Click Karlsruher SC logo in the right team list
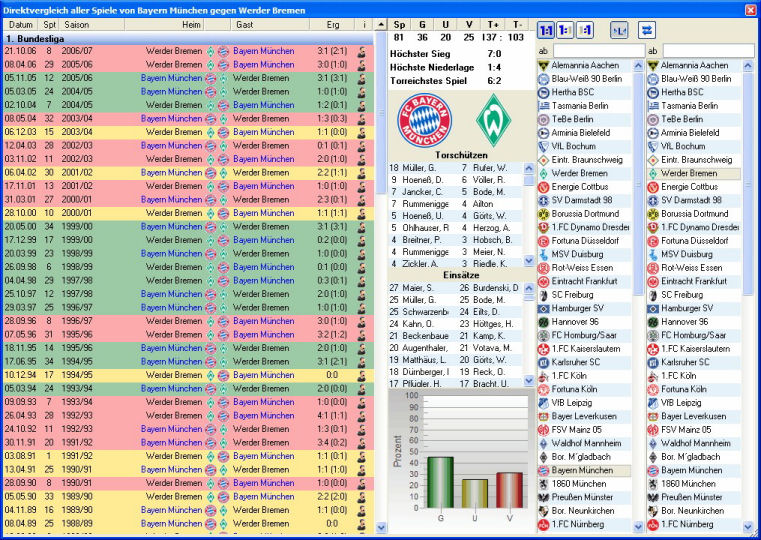 click(653, 362)
